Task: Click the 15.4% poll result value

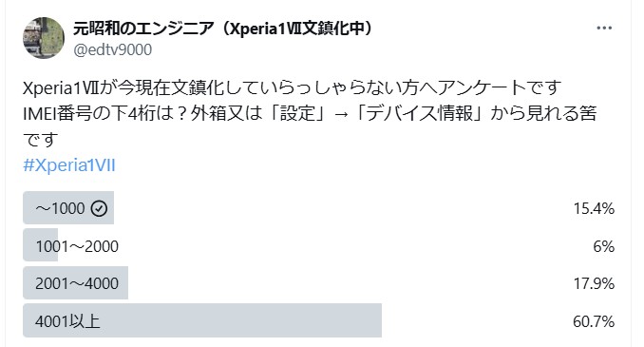Action: coord(594,208)
